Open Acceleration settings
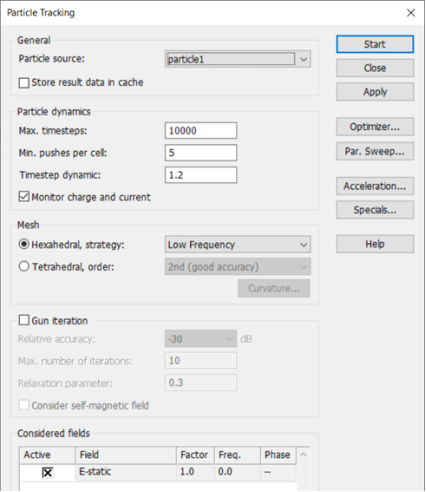 click(375, 186)
